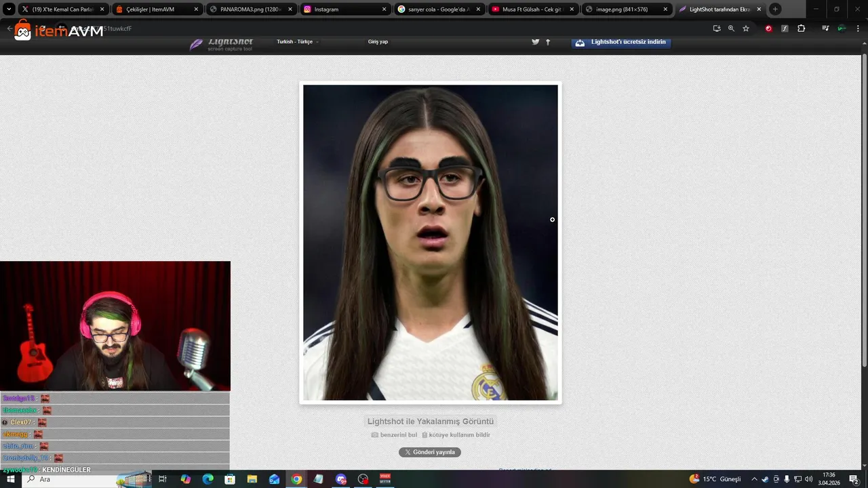The width and height of the screenshot is (868, 488).
Task: Open the Turkish - Türkçe language dropdown
Action: coord(297,42)
